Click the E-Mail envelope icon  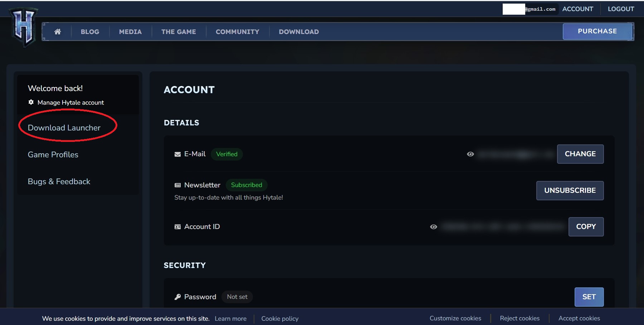point(177,154)
